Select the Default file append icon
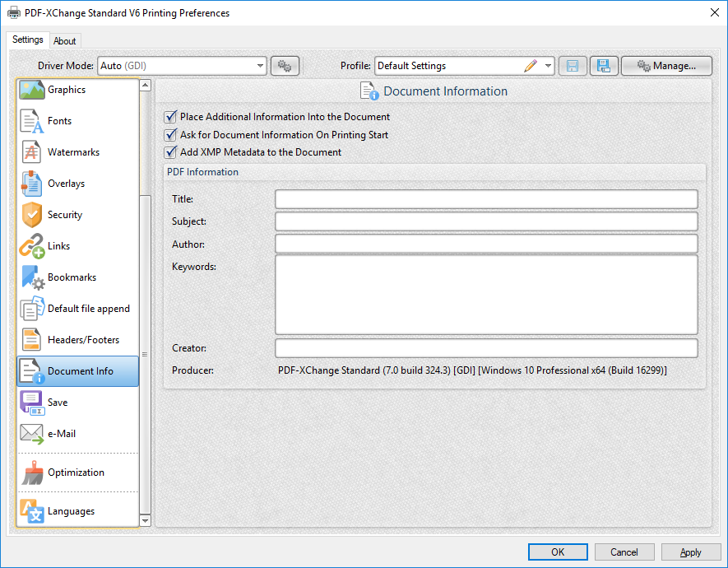The width and height of the screenshot is (728, 568). click(32, 309)
